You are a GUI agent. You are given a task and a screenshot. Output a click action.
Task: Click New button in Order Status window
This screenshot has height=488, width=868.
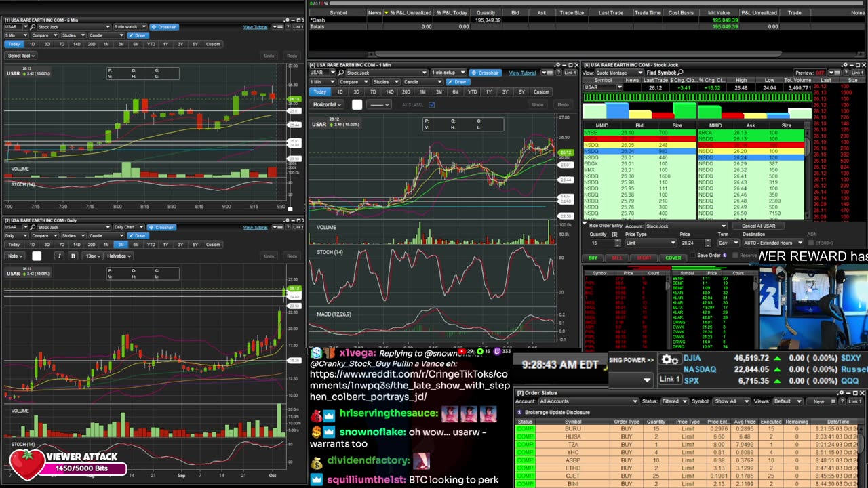pos(818,401)
